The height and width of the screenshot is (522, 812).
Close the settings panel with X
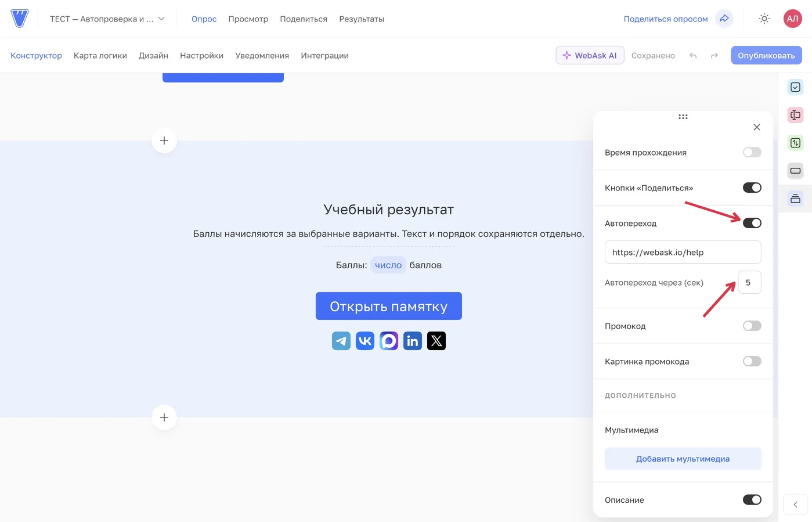pos(757,127)
